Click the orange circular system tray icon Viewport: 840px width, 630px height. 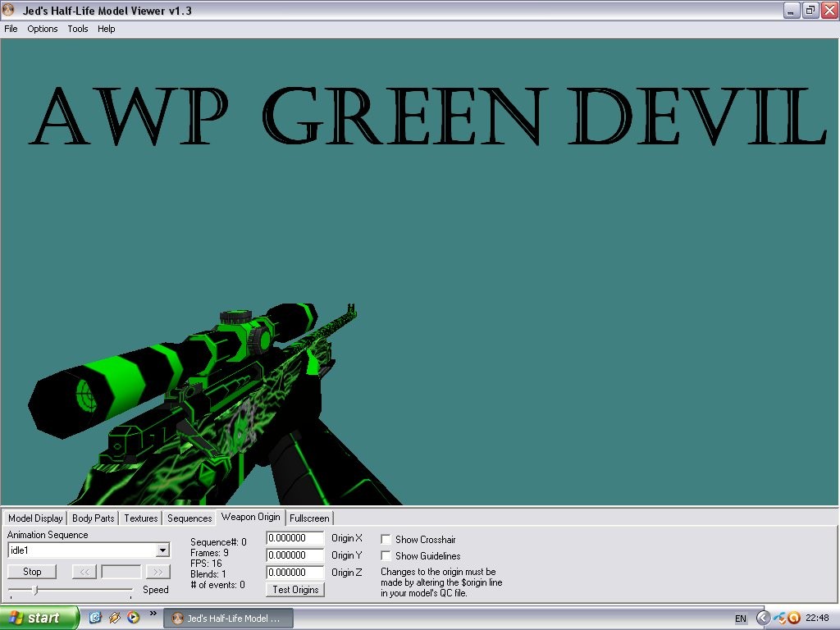pyautogui.click(x=794, y=619)
